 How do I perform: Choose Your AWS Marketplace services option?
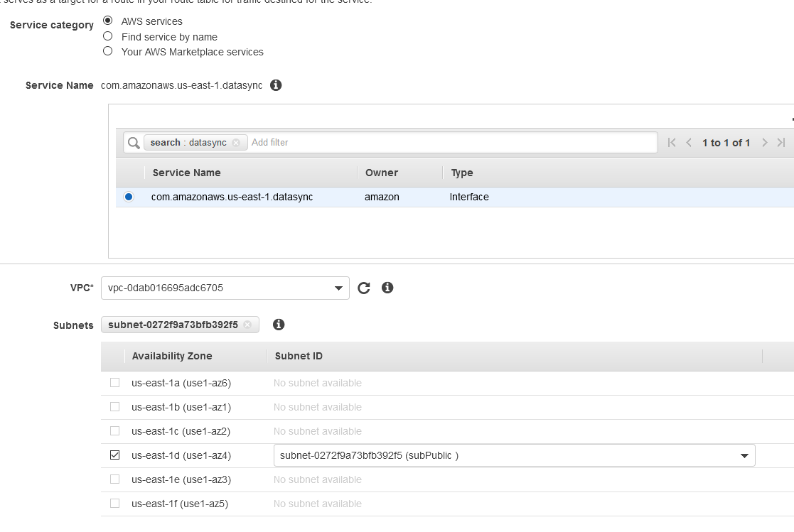coord(107,51)
